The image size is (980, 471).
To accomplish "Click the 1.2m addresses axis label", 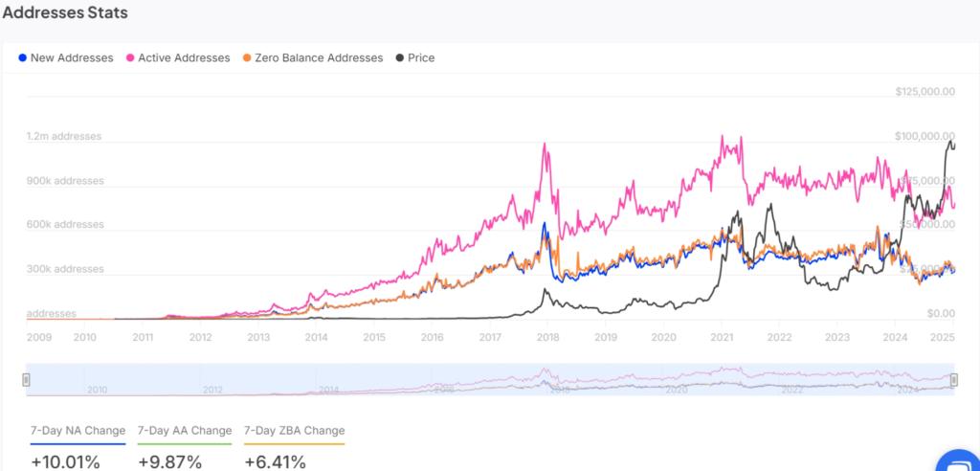I will (x=64, y=137).
